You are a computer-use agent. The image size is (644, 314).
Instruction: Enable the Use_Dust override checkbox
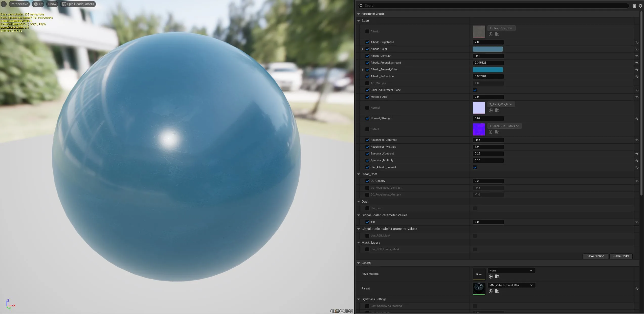pos(367,208)
